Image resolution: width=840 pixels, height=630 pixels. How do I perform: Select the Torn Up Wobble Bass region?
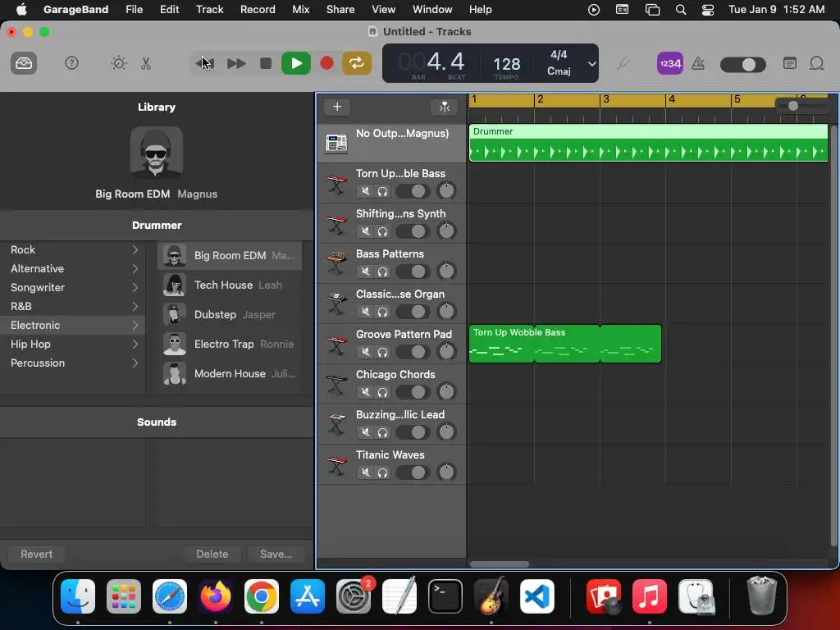pyautogui.click(x=565, y=344)
